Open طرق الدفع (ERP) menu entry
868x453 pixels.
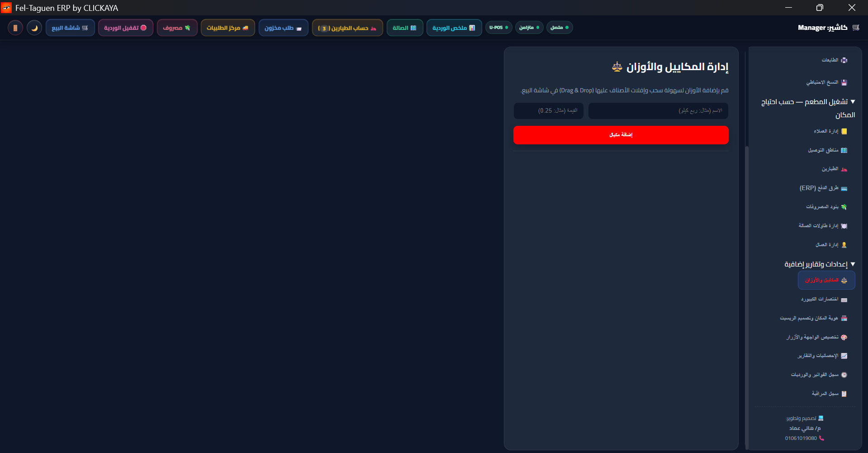tap(823, 188)
